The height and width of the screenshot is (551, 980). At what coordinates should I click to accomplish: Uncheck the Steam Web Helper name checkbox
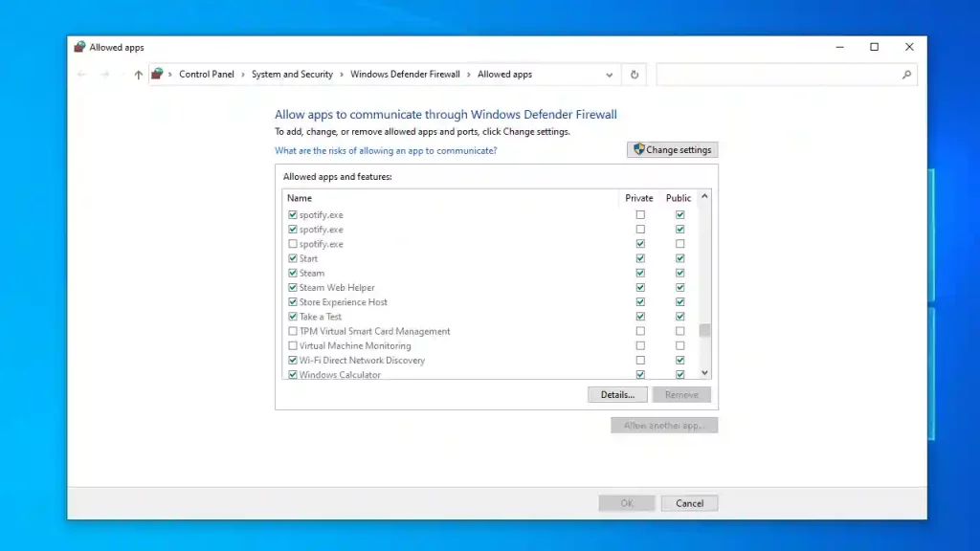point(293,287)
